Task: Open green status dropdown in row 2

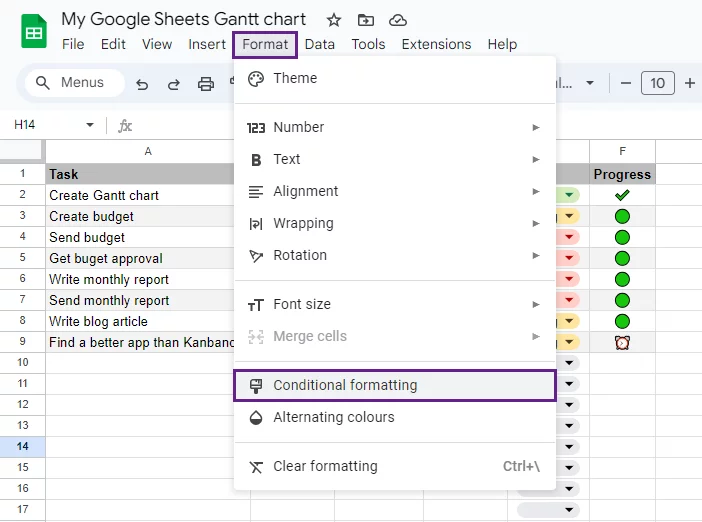Action: 569,195
